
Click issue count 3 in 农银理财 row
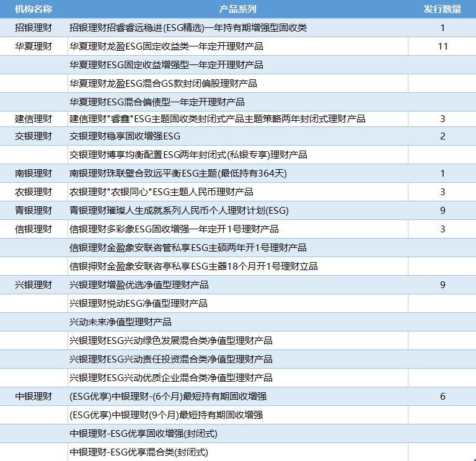(x=443, y=192)
